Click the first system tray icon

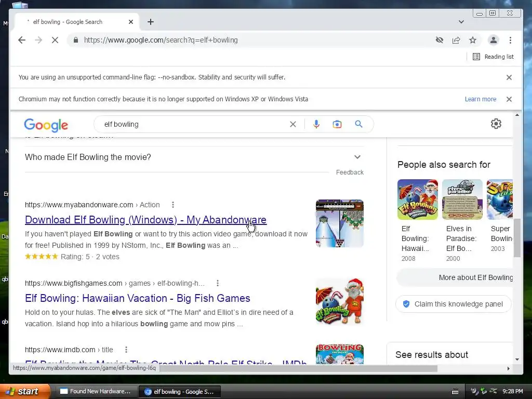(x=474, y=391)
